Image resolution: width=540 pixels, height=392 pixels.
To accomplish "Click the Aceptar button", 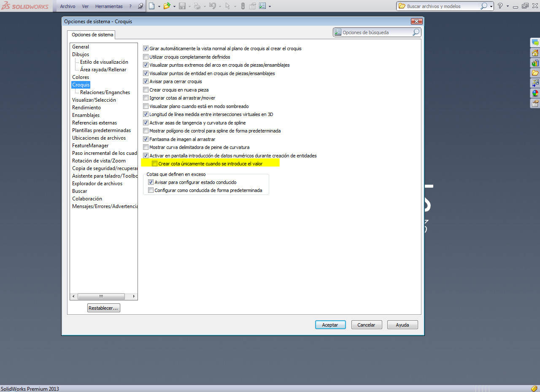I will pyautogui.click(x=330, y=325).
